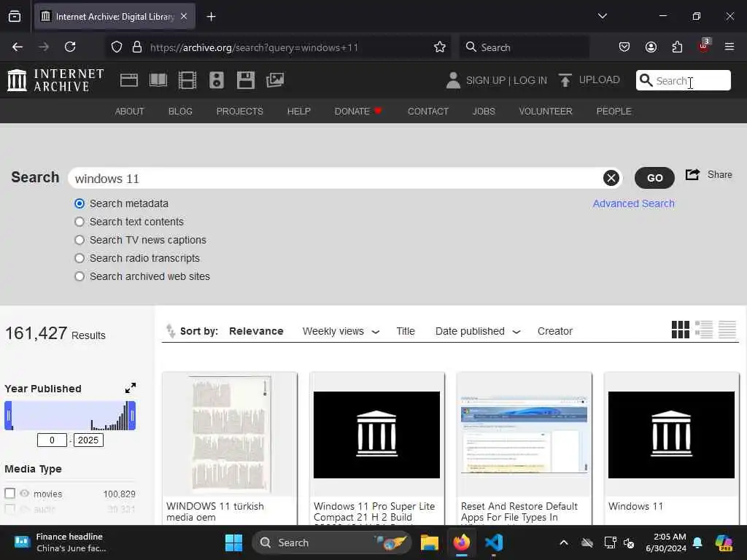Open the Texts book icon
This screenshot has height=560, width=747.
(x=158, y=80)
